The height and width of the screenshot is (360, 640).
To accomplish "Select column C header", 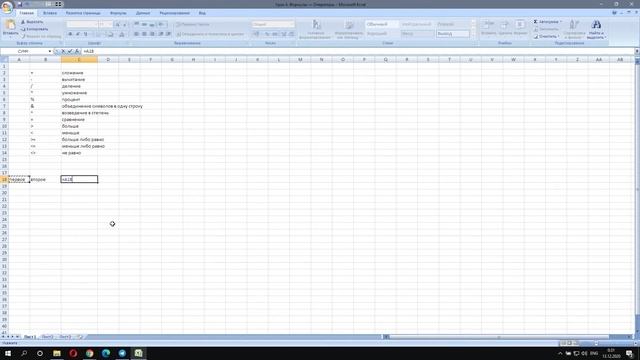I will [79, 60].
